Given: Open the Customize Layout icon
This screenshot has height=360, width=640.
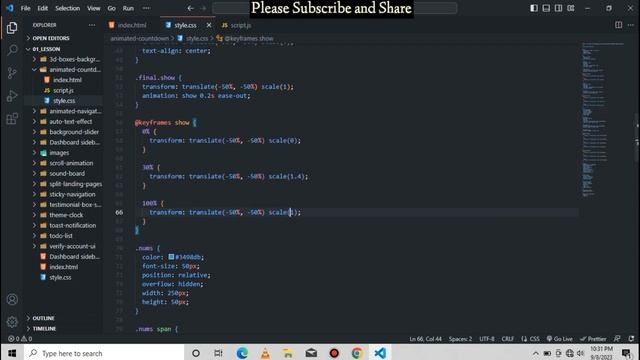Looking at the screenshot, I should click(x=571, y=8).
